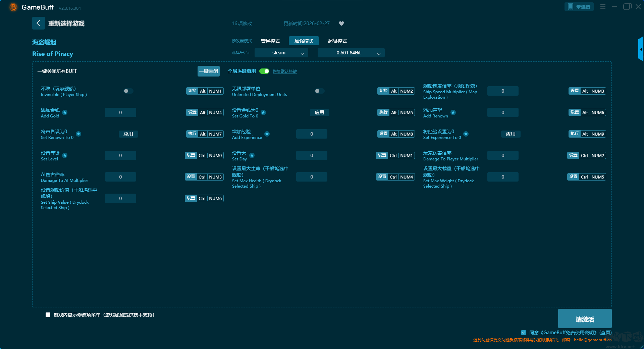Click the back arrow icon
Image resolution: width=644 pixels, height=349 pixels.
pyautogui.click(x=38, y=23)
